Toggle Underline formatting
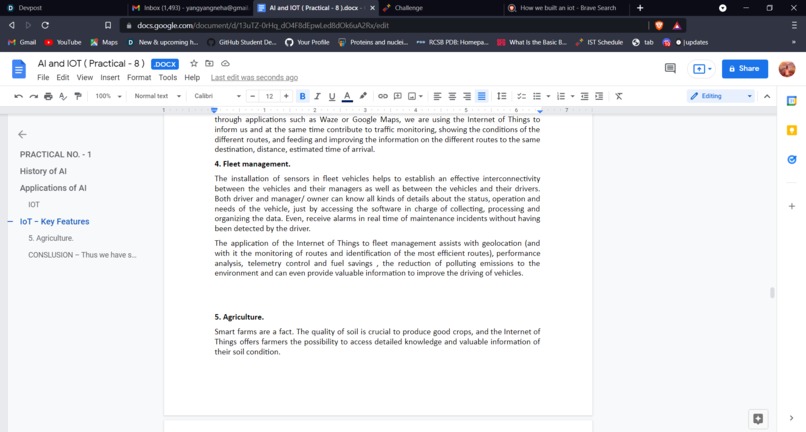The image size is (806, 432). click(332, 96)
